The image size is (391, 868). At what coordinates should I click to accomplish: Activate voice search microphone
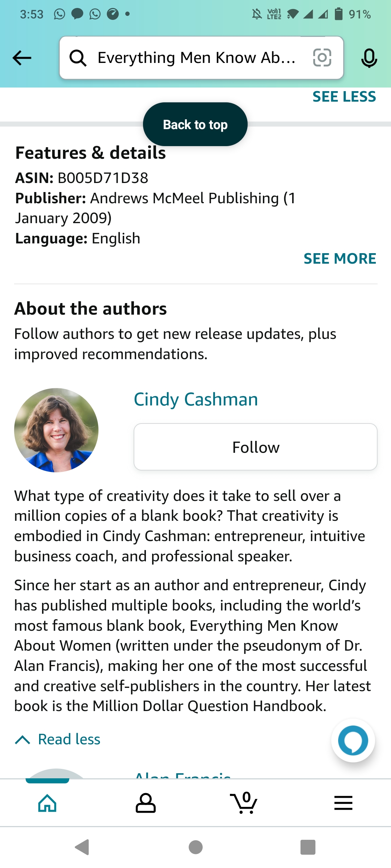pyautogui.click(x=369, y=58)
